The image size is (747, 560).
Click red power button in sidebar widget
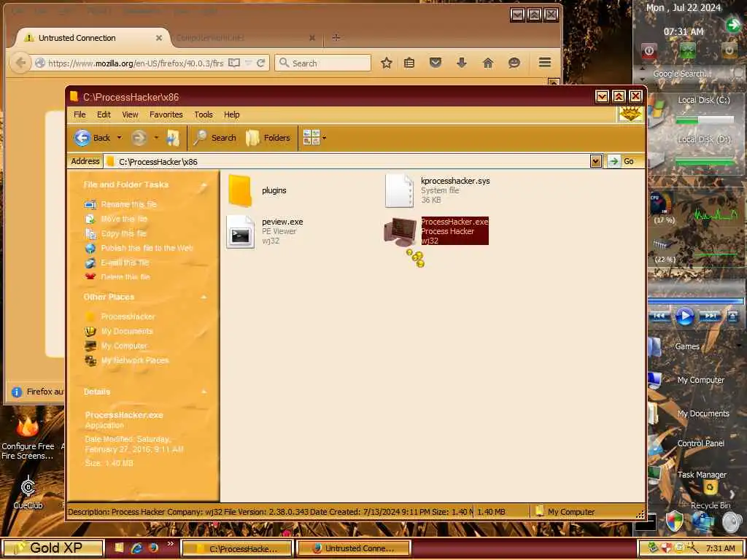point(649,50)
